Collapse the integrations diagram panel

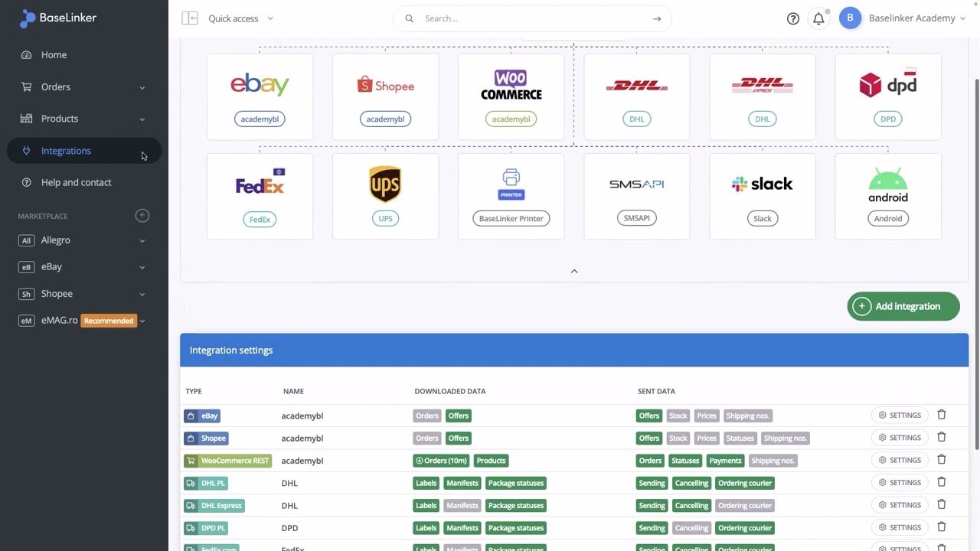(x=574, y=271)
